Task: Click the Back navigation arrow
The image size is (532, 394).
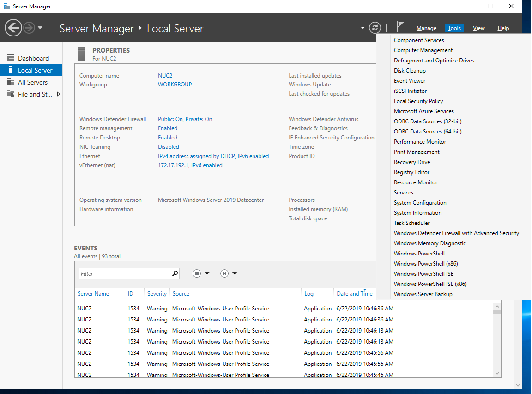Action: [x=13, y=28]
